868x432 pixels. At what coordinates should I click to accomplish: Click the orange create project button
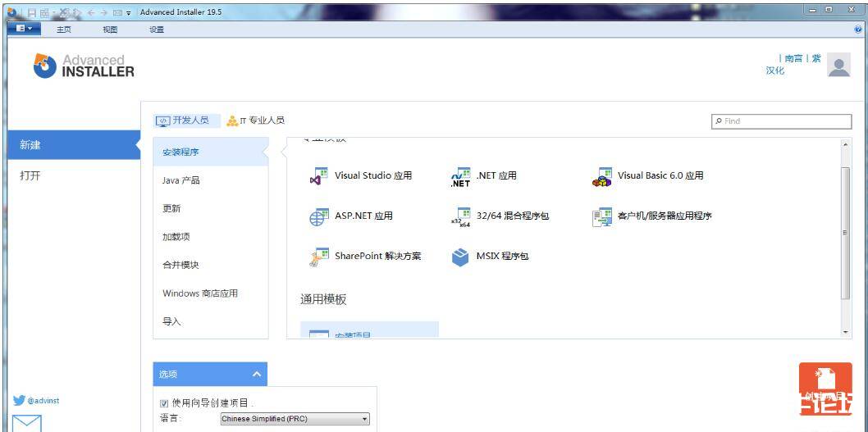pyautogui.click(x=825, y=389)
